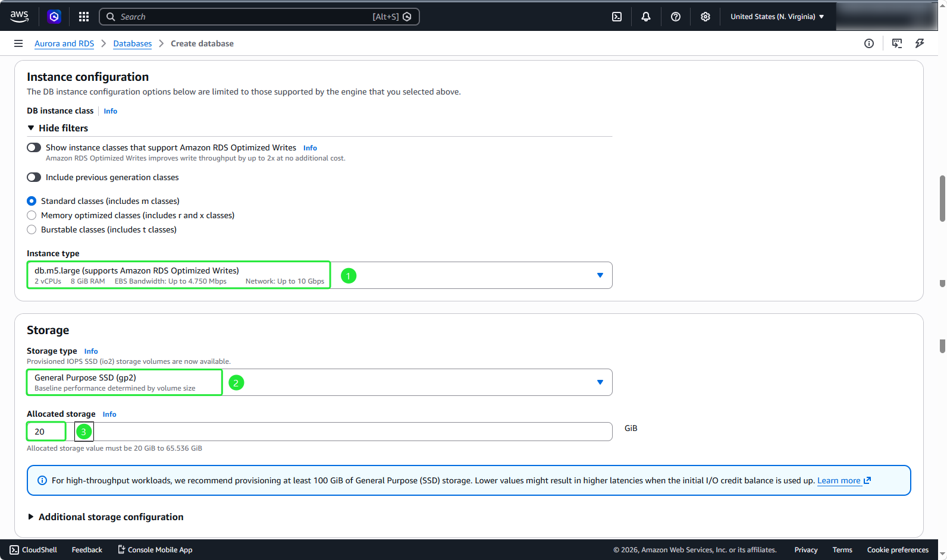The image size is (947, 560).
Task: Open the lightning bolt quick actions icon
Action: [920, 43]
